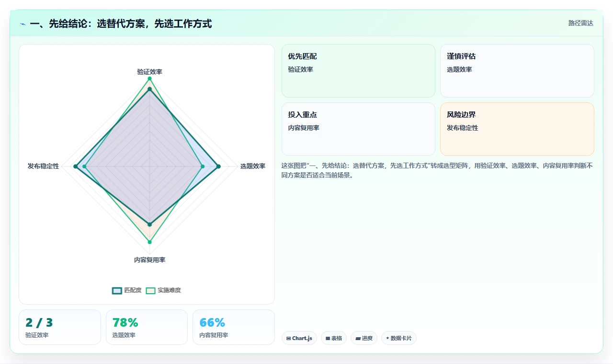Open the 风险边界 card
This screenshot has height=364, width=613.
(517, 129)
